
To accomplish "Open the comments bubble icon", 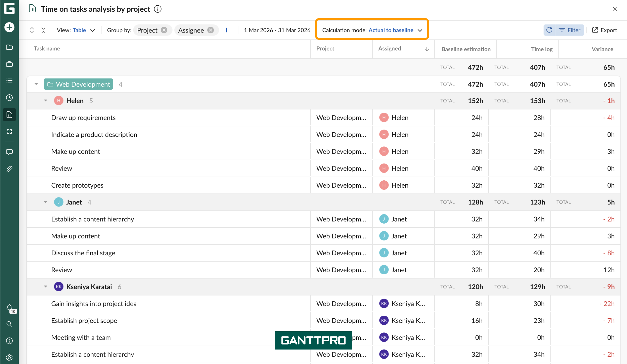I will click(x=9, y=152).
